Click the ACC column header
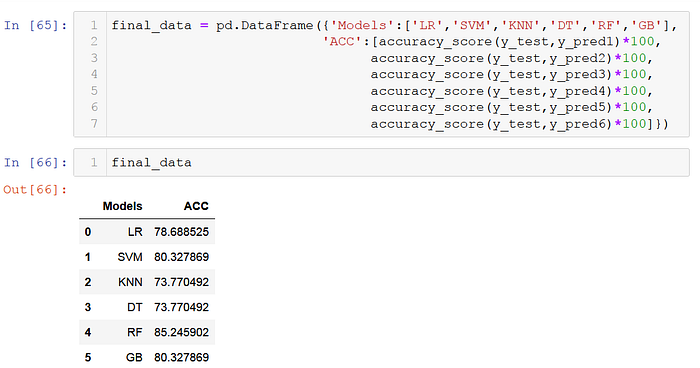Screen dimensions: 700x368 pos(196,206)
